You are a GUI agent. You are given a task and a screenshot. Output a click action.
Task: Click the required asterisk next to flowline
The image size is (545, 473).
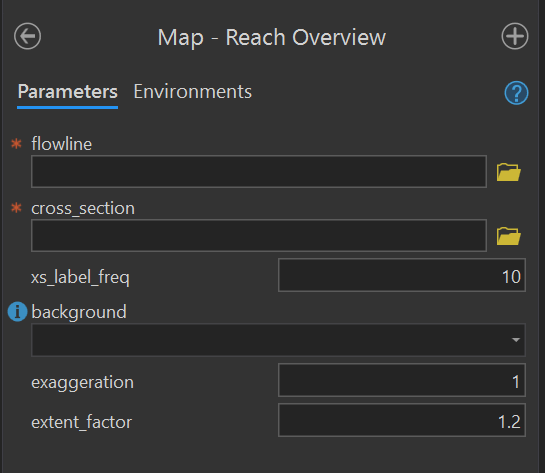point(16,144)
